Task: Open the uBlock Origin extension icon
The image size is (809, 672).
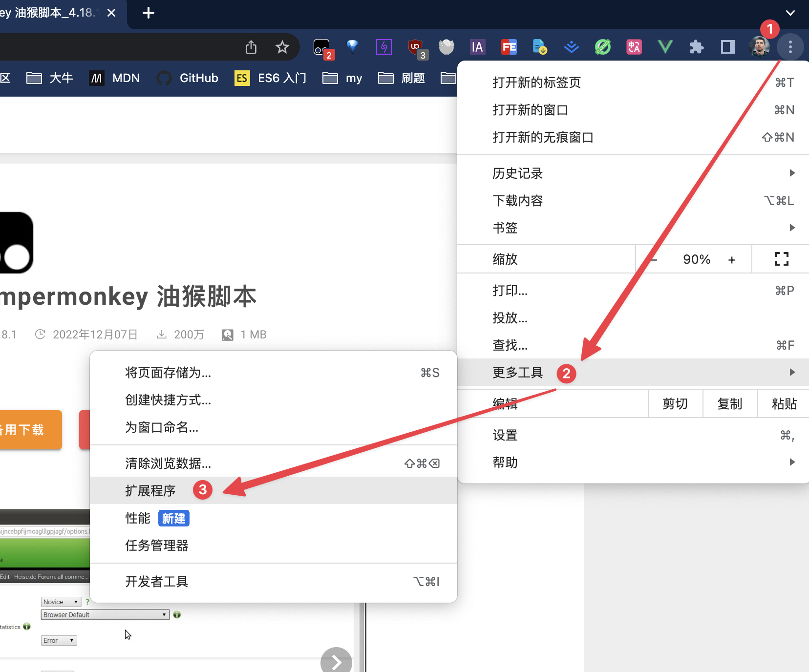Action: 416,47
